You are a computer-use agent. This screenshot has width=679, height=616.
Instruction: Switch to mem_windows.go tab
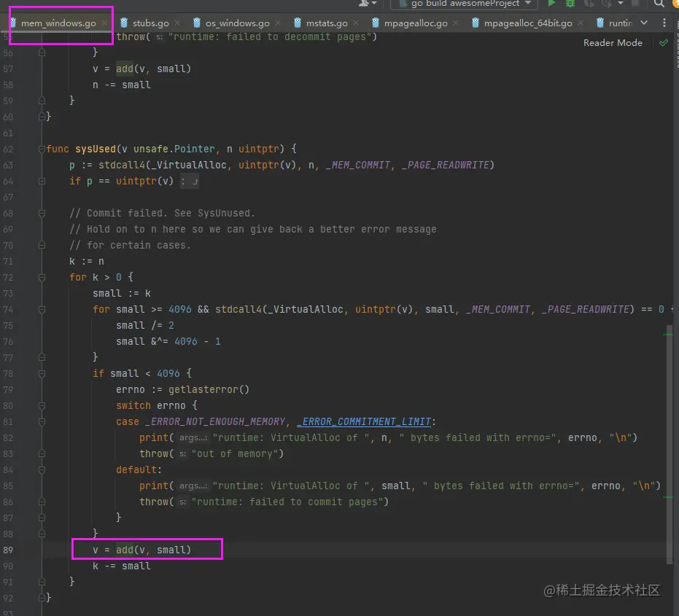point(58,23)
